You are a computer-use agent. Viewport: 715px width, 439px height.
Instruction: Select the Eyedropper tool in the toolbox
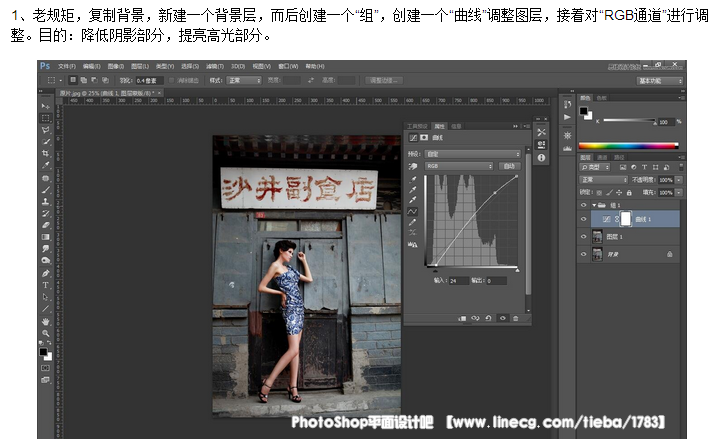point(46,165)
